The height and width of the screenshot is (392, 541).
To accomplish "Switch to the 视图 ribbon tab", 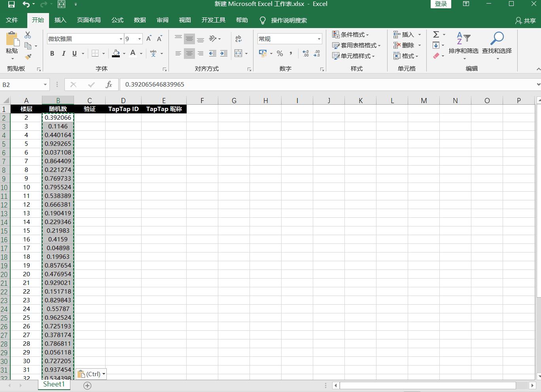I will coord(185,20).
